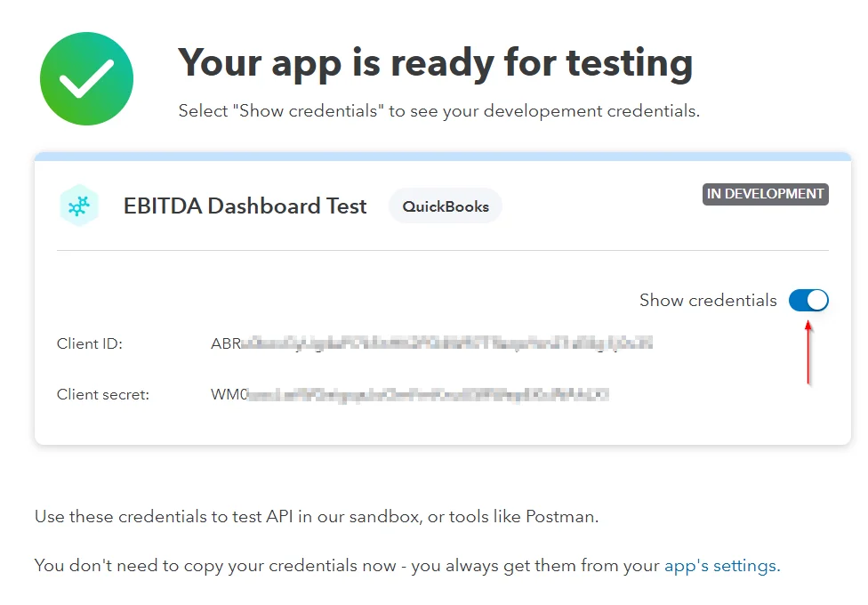Screen dimensions: 868x605
Task: Click the 'You don't need to copy' sentence
Action: click(x=407, y=566)
